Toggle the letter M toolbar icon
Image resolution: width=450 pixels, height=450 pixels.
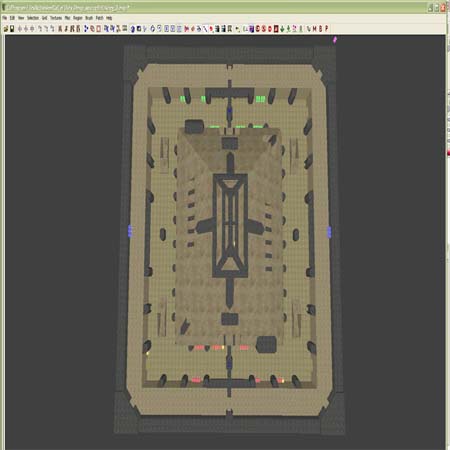[x=314, y=29]
